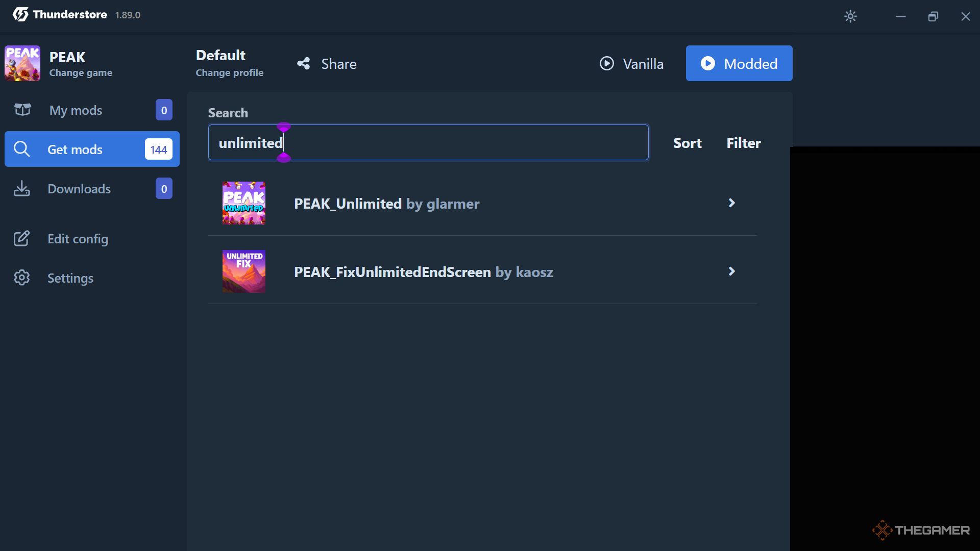Image resolution: width=980 pixels, height=551 pixels.
Task: Open the Settings page
Action: click(x=92, y=278)
